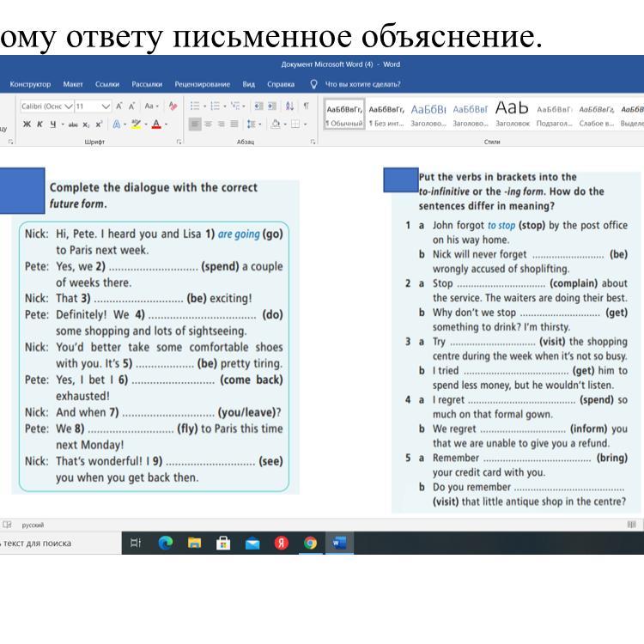Click the Numbering list icon
This screenshot has width=644, height=644.
tap(215, 106)
